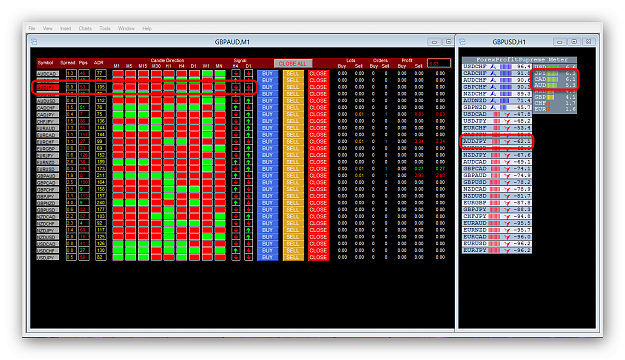Click SELL in the GBPAUD row

293,175
